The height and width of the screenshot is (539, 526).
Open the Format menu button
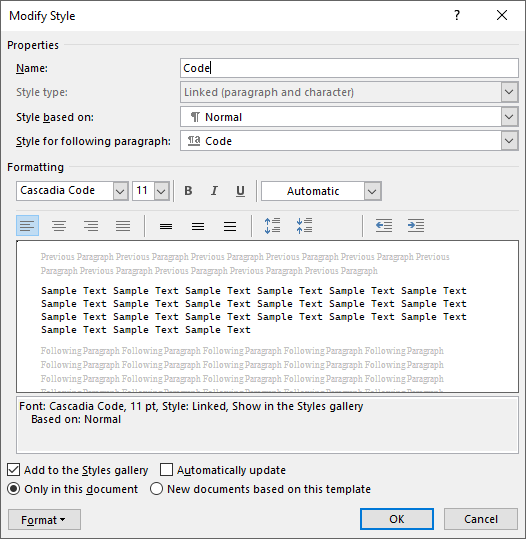click(x=44, y=519)
